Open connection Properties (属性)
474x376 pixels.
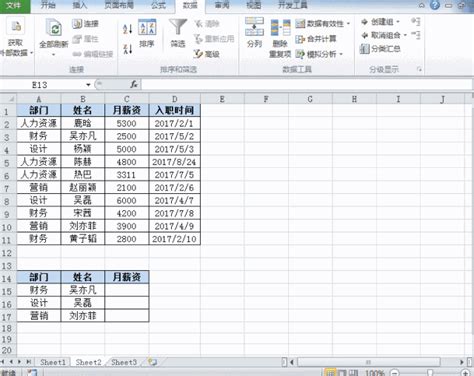tap(85, 39)
